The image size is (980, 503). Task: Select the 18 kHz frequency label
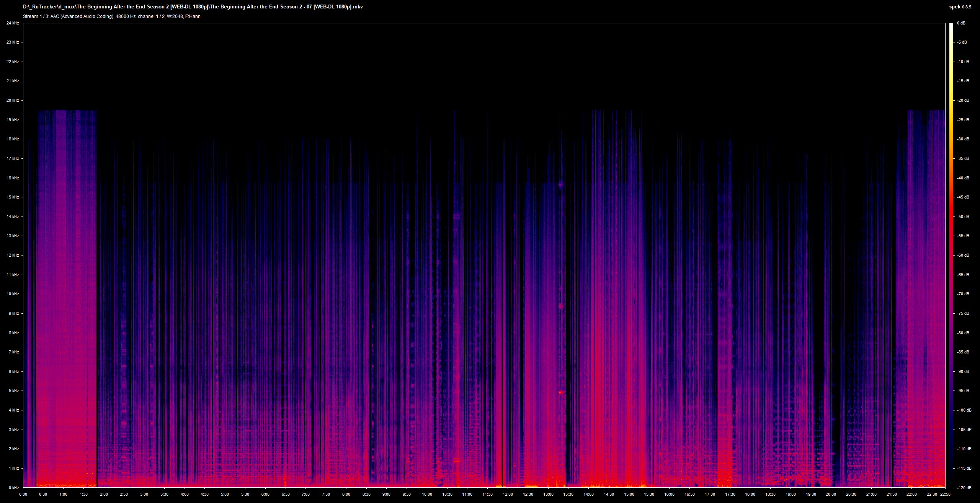(13, 139)
